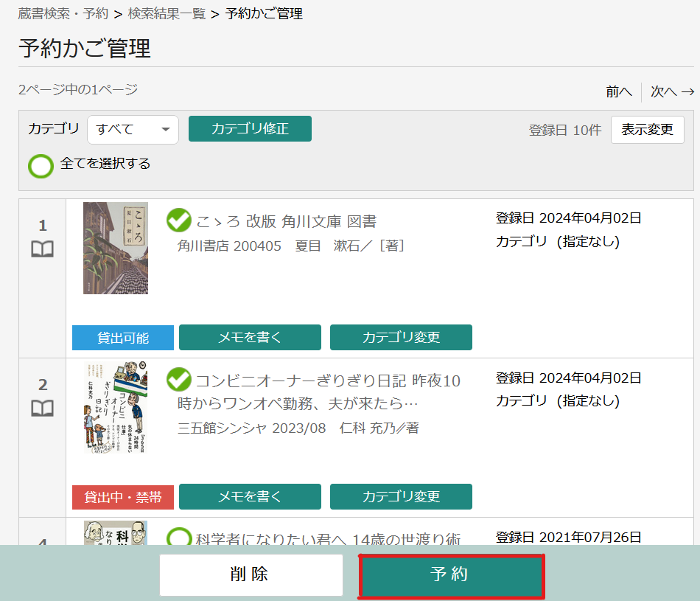This screenshot has height=601, width=700.
Task: Click the 削除 button
Action: [x=251, y=575]
